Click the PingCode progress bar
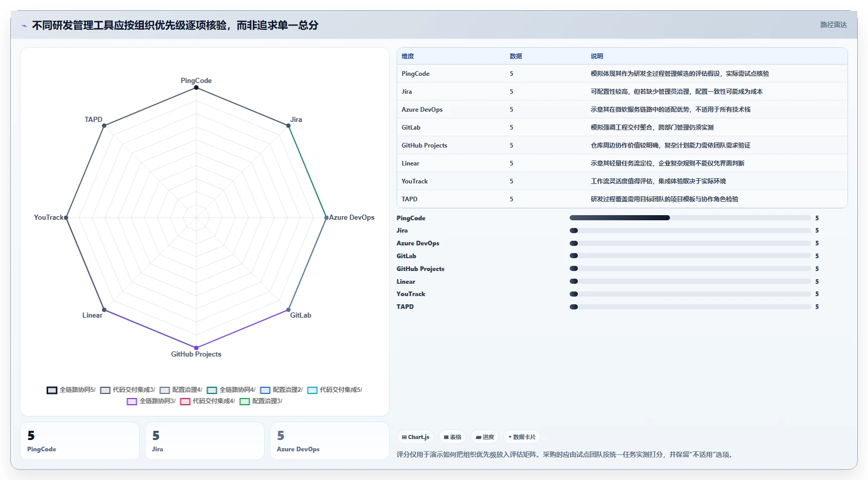Viewport: 868px width, 480px height. point(690,218)
